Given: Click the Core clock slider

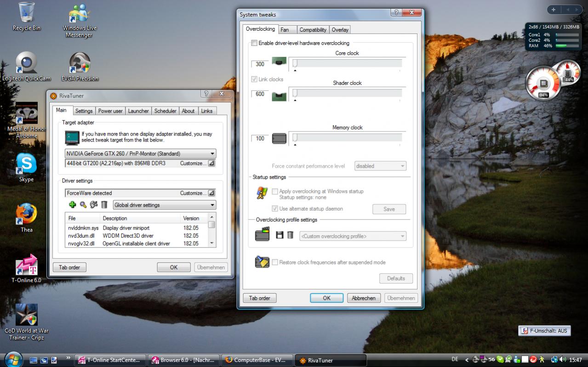Looking at the screenshot, I should pyautogui.click(x=347, y=63).
